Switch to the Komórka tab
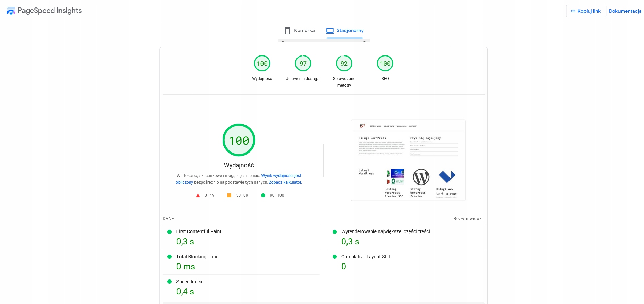Viewport: 644px width, 304px height. point(300,31)
